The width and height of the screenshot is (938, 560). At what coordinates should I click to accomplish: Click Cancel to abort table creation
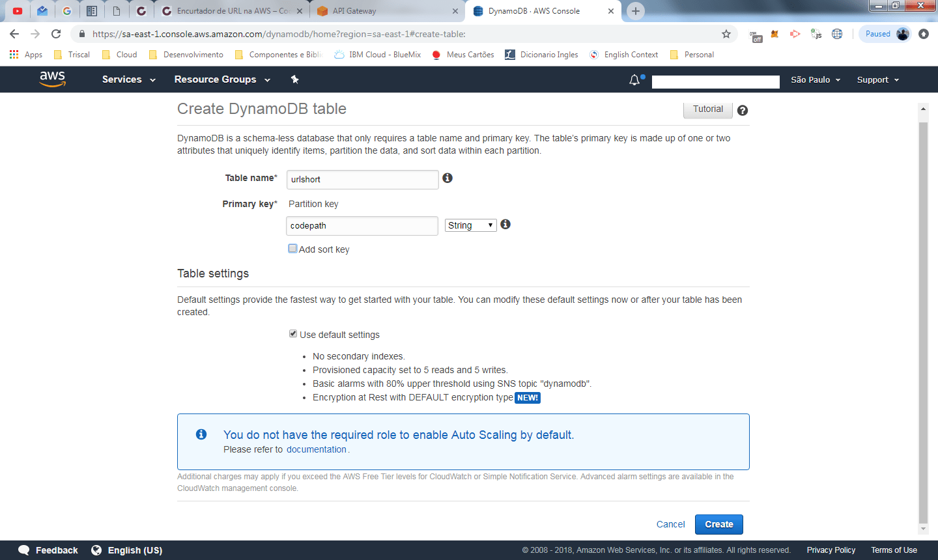[670, 524]
